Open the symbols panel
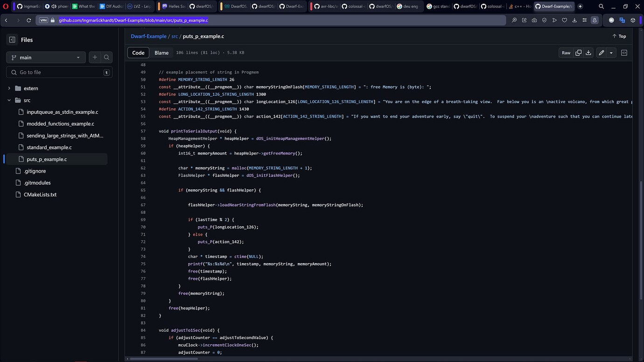This screenshot has width=644, height=362. click(x=624, y=53)
